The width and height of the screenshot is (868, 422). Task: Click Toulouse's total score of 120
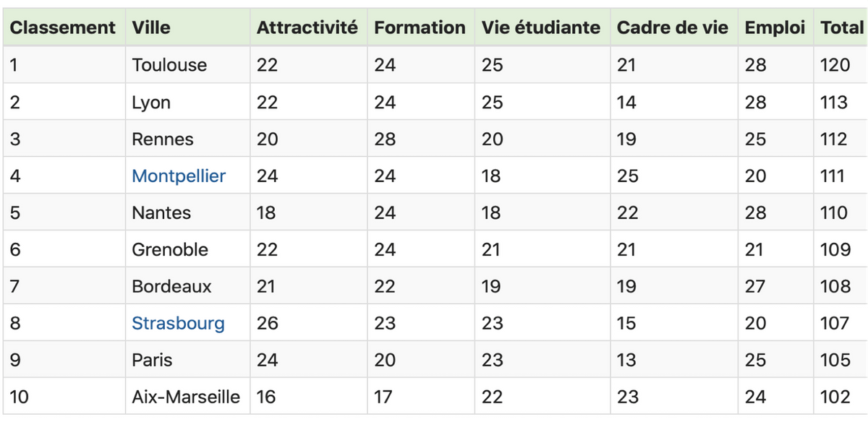tap(835, 65)
